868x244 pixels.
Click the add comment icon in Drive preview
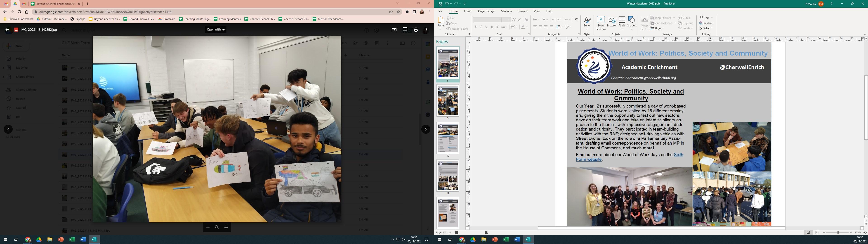(405, 30)
